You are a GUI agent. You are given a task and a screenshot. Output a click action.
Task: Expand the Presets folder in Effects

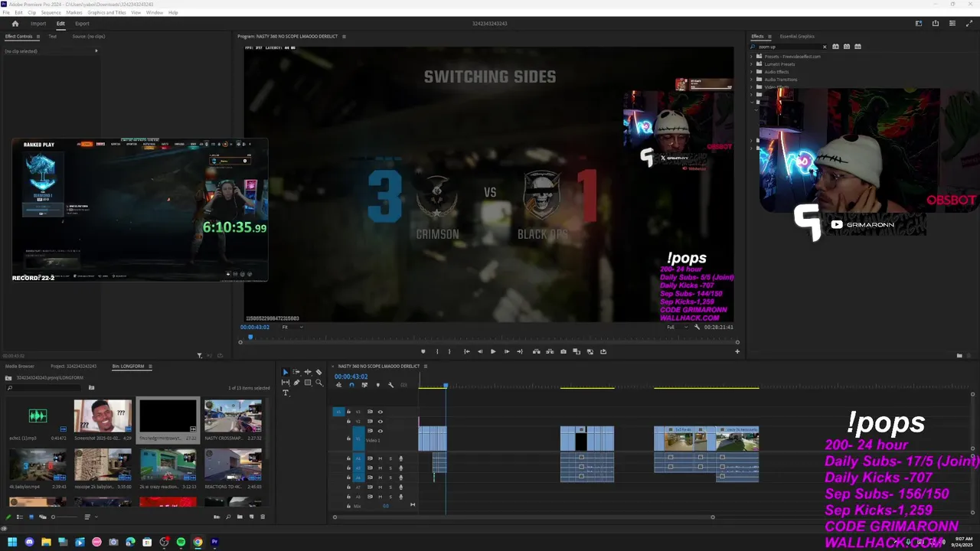752,57
